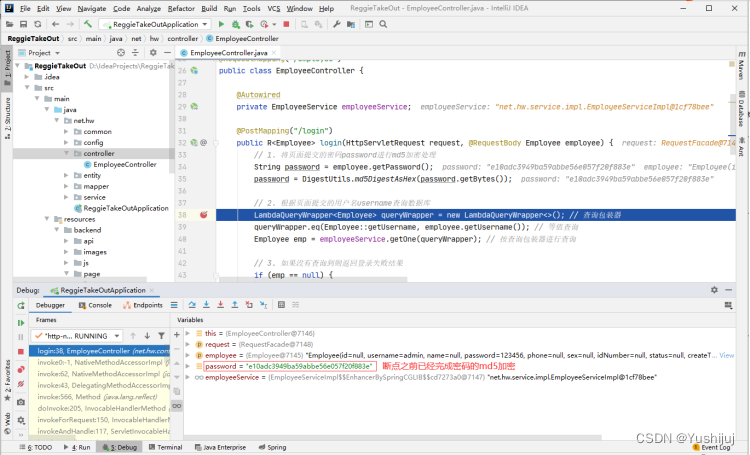This screenshot has height=455, width=750.
Task: Select frame invoke:566, Method
Action: [x=99, y=397]
